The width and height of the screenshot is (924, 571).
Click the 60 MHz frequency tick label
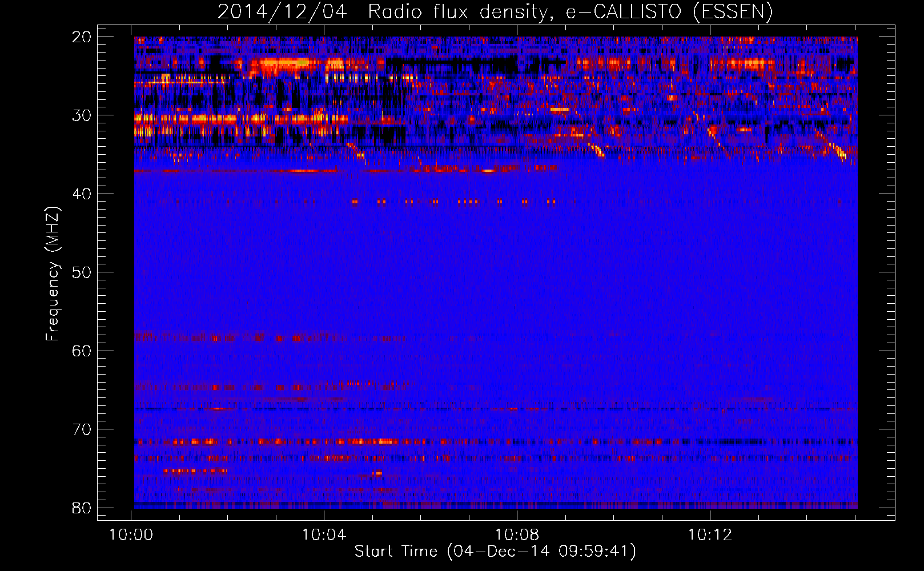82,351
